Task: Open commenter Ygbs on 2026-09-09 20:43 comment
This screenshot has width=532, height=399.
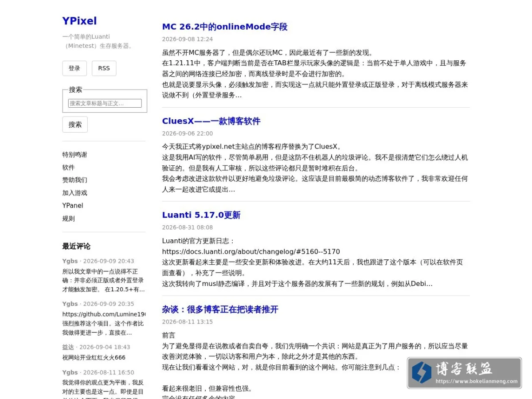Action: 70,261
